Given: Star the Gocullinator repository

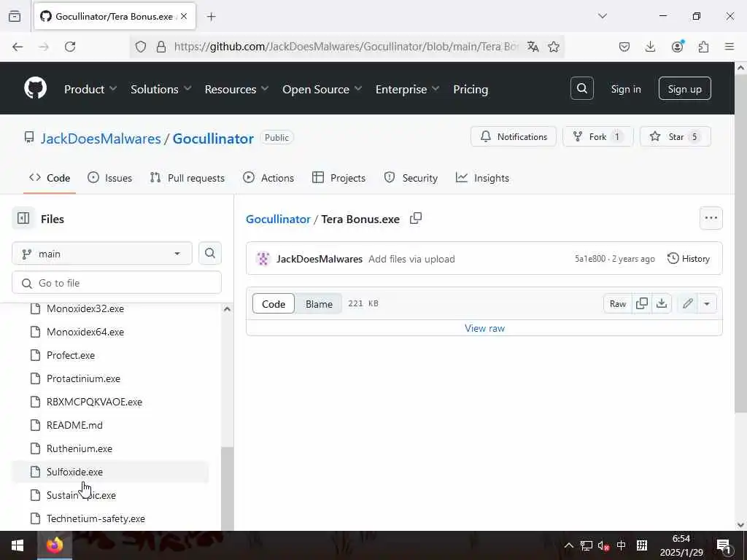Looking at the screenshot, I should pos(675,136).
